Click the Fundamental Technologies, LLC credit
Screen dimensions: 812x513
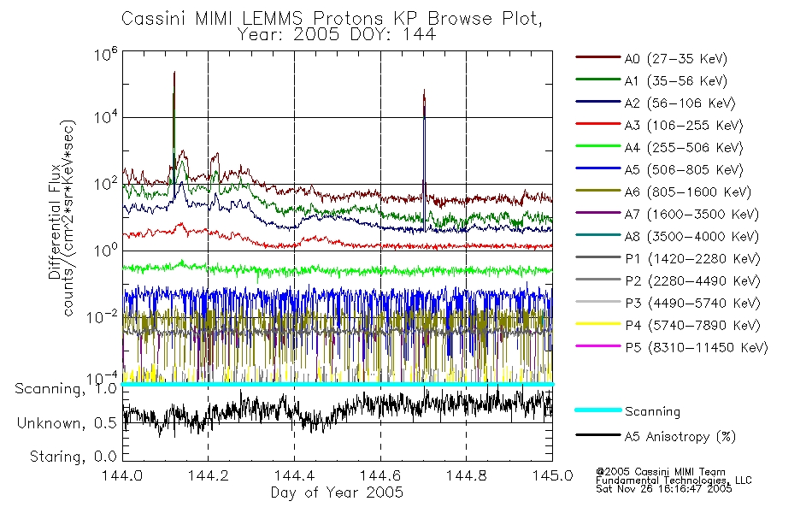[674, 480]
